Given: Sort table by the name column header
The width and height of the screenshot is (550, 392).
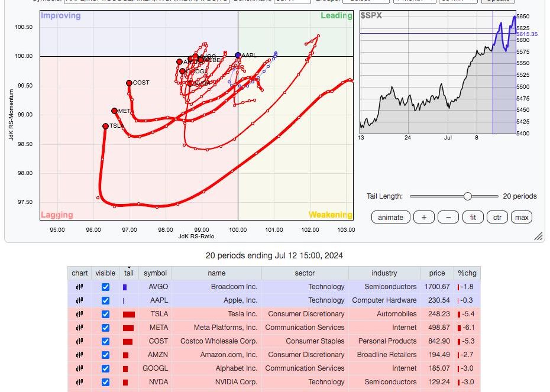Looking at the screenshot, I should pos(216,273).
